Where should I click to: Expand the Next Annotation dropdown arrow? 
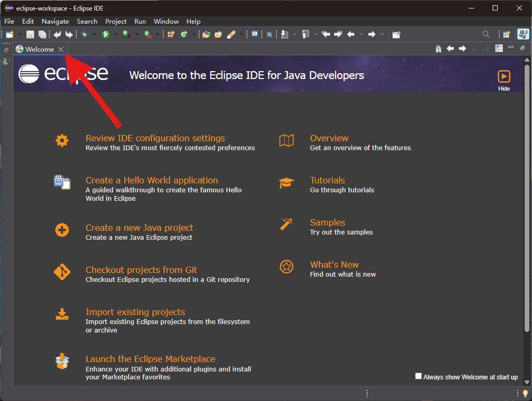coord(294,34)
